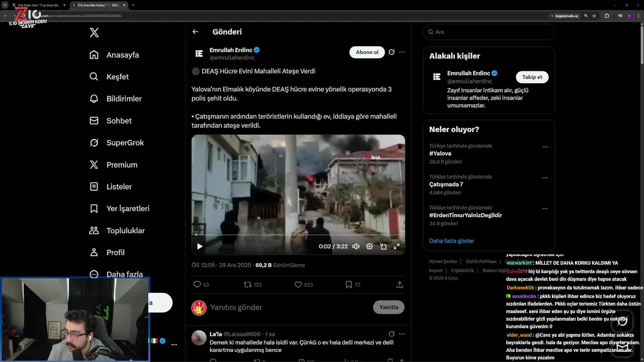Bookmark this page with the star icon
Viewport: 644px width, 362px height.
tap(594, 16)
